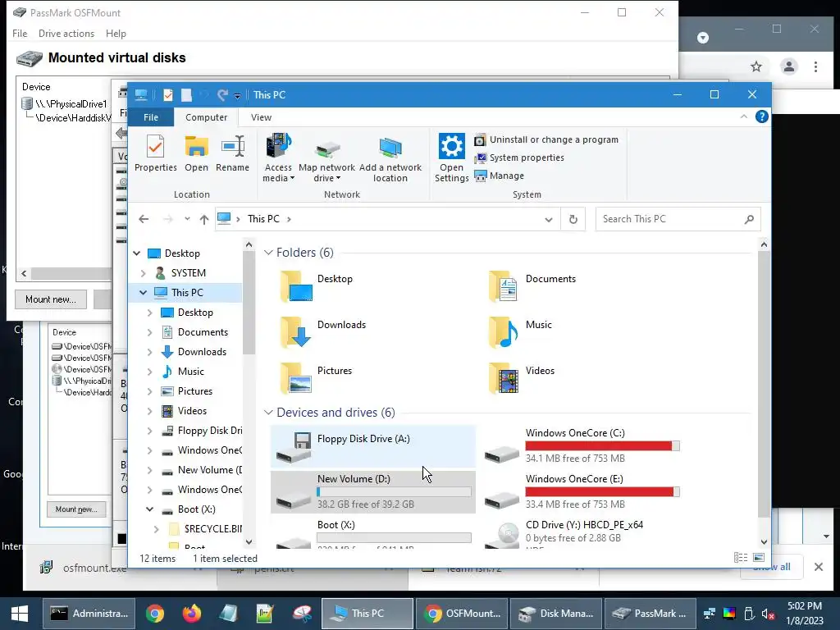Click the C: drive usage bar

pyautogui.click(x=603, y=445)
